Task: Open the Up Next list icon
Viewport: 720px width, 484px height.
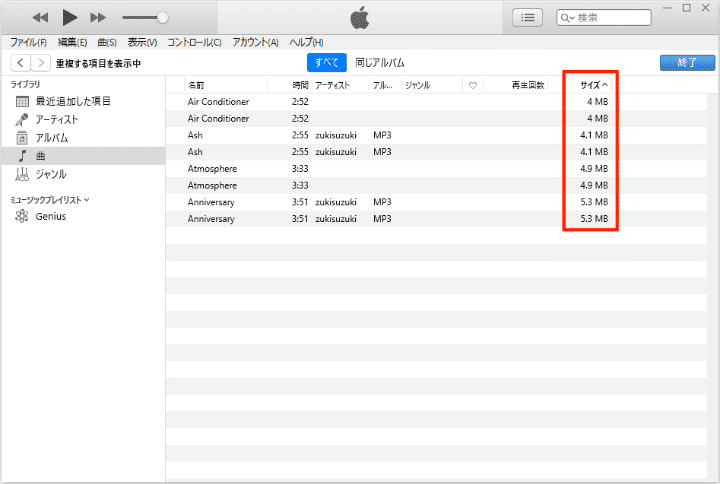Action: 527,18
